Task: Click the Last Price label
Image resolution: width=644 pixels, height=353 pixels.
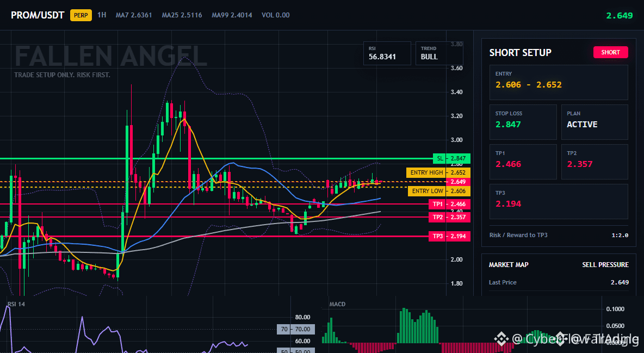Action: point(503,282)
